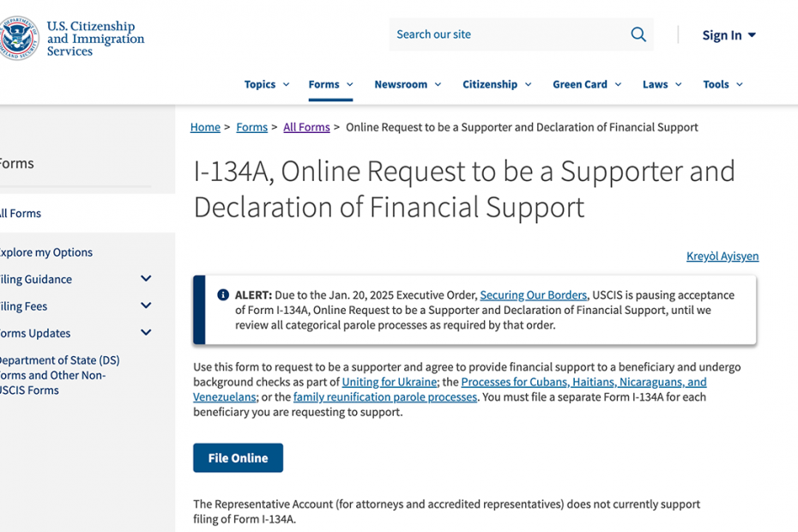The image size is (798, 532).
Task: Open Forms Updates sidebar item
Action: (35, 334)
